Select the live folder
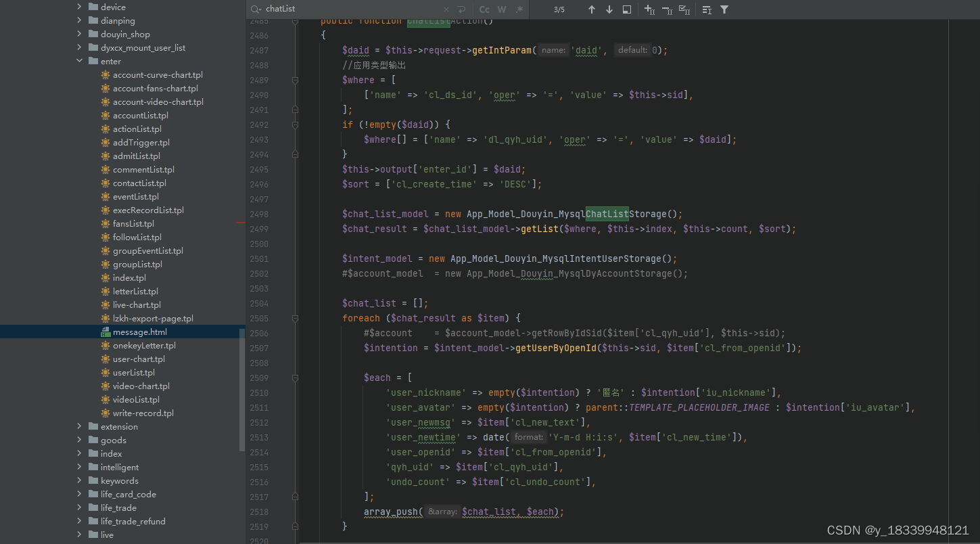This screenshot has height=544, width=980. (107, 535)
